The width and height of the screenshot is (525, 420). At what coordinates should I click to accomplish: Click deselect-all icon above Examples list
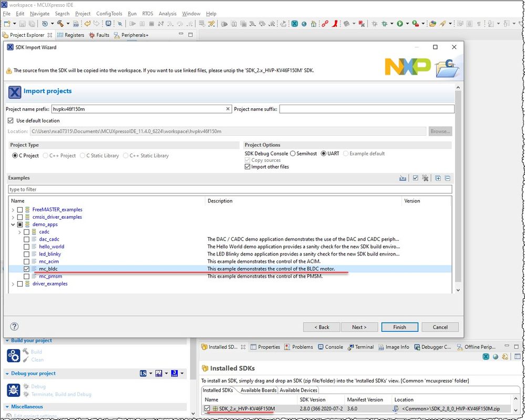425,178
